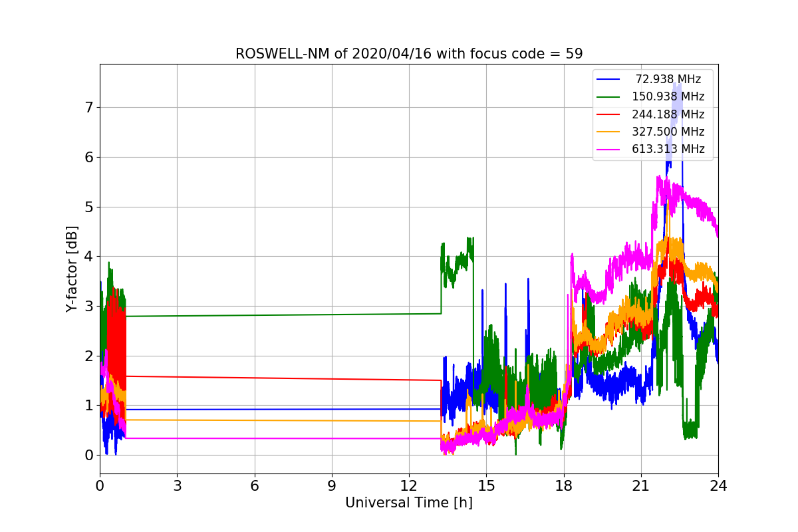Click the green line sample in the legend
The image size is (798, 532).
[608, 97]
